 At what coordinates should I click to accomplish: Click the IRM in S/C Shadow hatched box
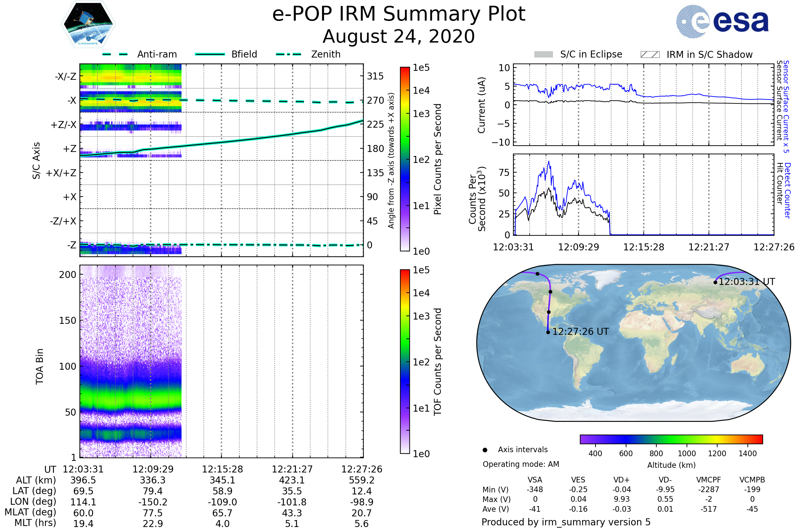point(650,55)
